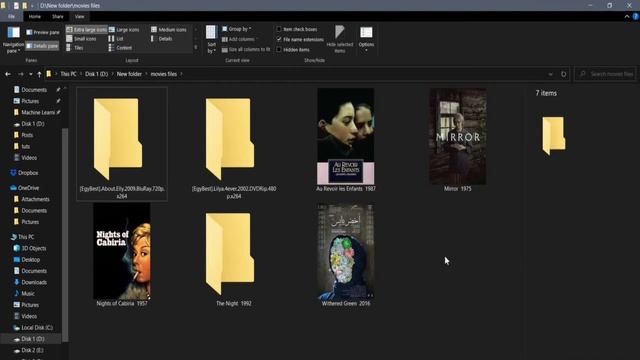The width and height of the screenshot is (640, 360).
Task: Select Content layout
Action: point(120,48)
